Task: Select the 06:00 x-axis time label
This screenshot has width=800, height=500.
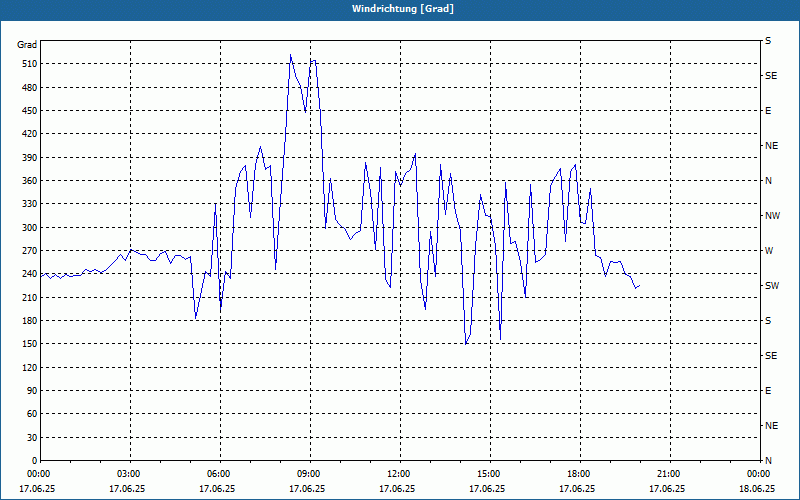Action: pos(220,473)
